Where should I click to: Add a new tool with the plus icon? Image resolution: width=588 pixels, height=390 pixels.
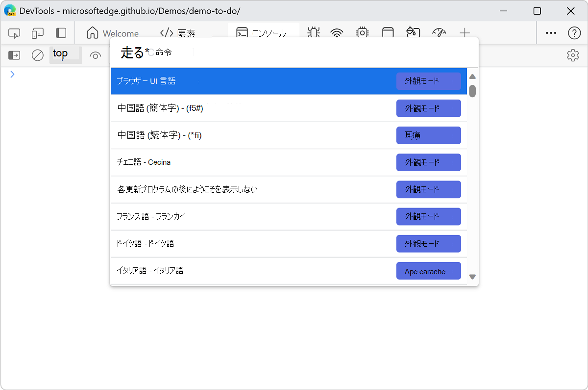[x=464, y=33]
